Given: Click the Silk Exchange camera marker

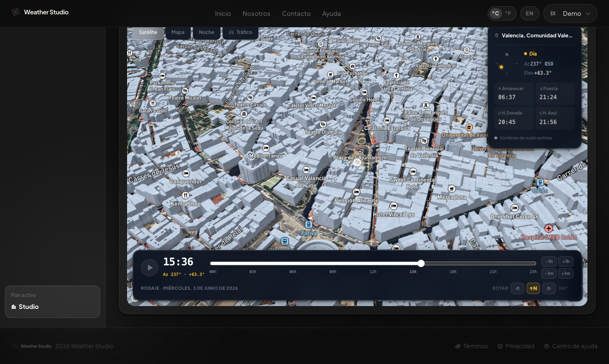Looking at the screenshot, I should [352, 66].
